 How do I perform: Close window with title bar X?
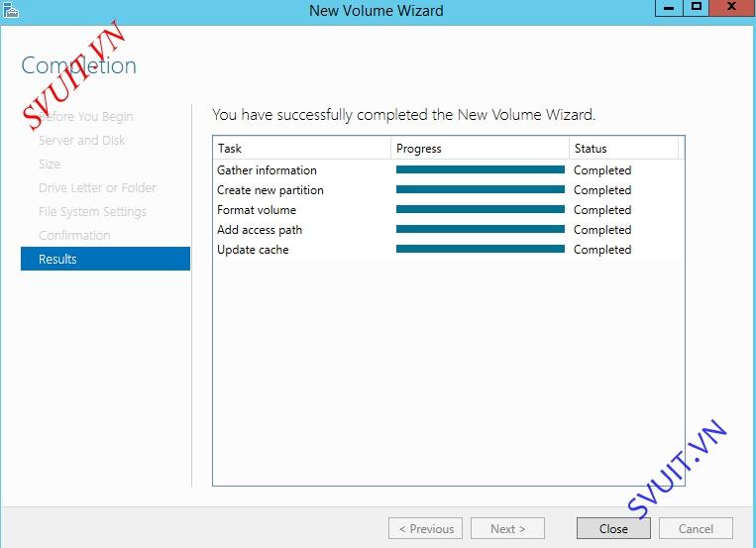pyautogui.click(x=732, y=8)
